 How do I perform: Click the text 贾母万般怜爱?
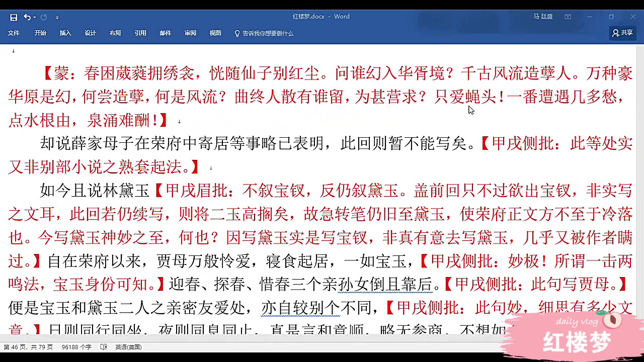[203, 261]
